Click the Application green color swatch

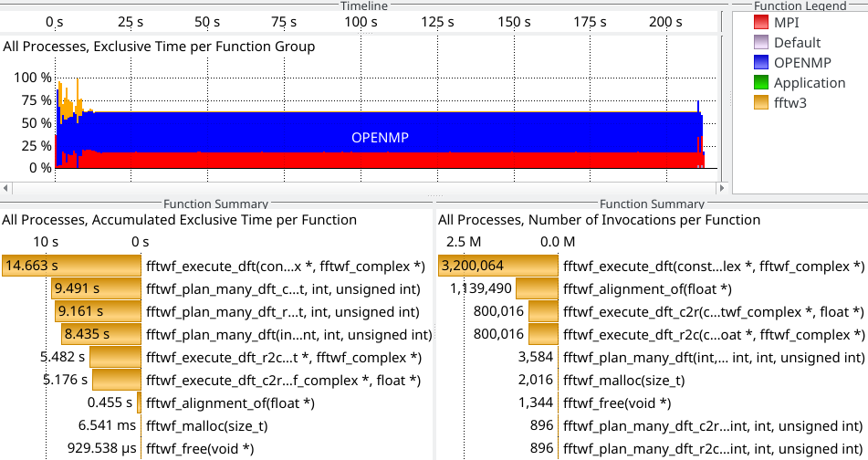tap(760, 82)
